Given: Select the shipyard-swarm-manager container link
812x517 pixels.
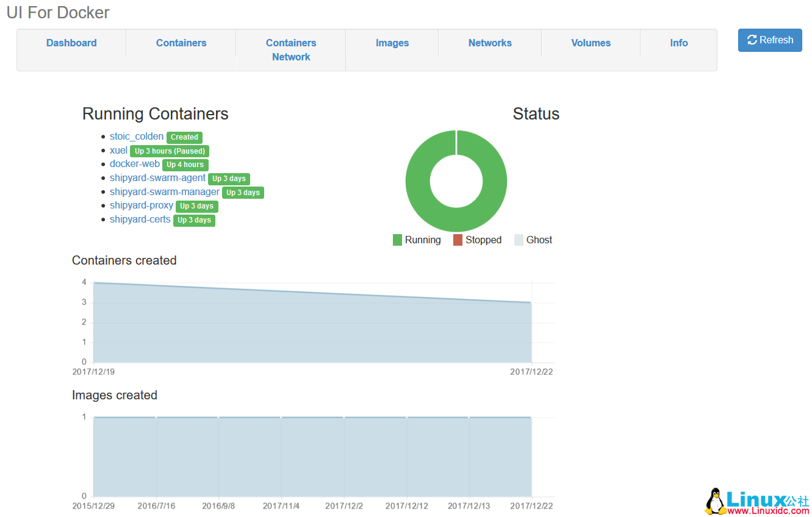Looking at the screenshot, I should [x=165, y=192].
